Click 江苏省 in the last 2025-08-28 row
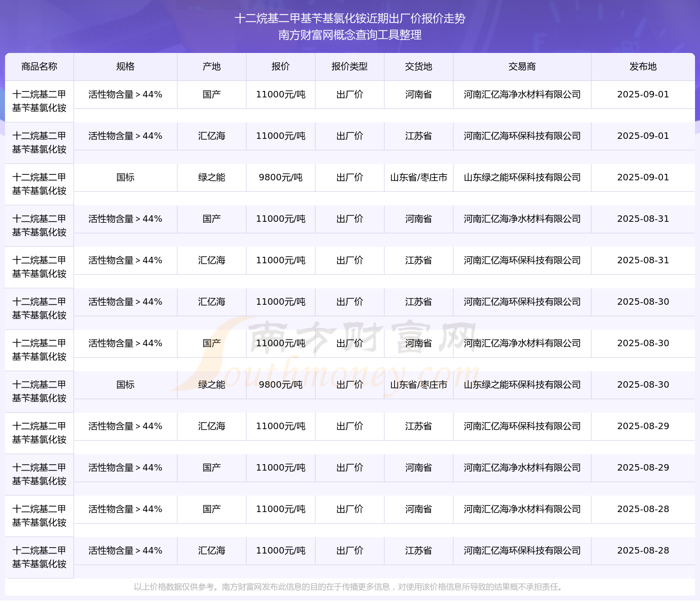Image resolution: width=700 pixels, height=602 pixels. coord(418,551)
